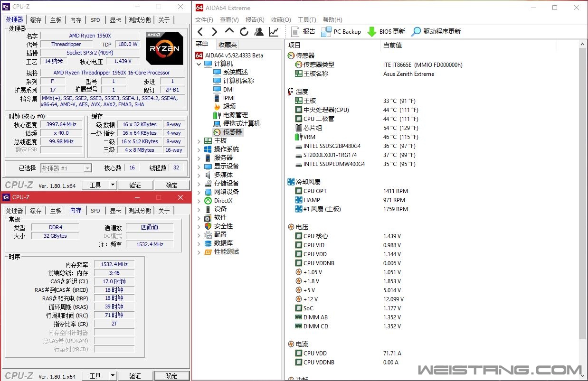The image size is (588, 381).
Task: Click the 当前值 column header
Action: (468, 45)
